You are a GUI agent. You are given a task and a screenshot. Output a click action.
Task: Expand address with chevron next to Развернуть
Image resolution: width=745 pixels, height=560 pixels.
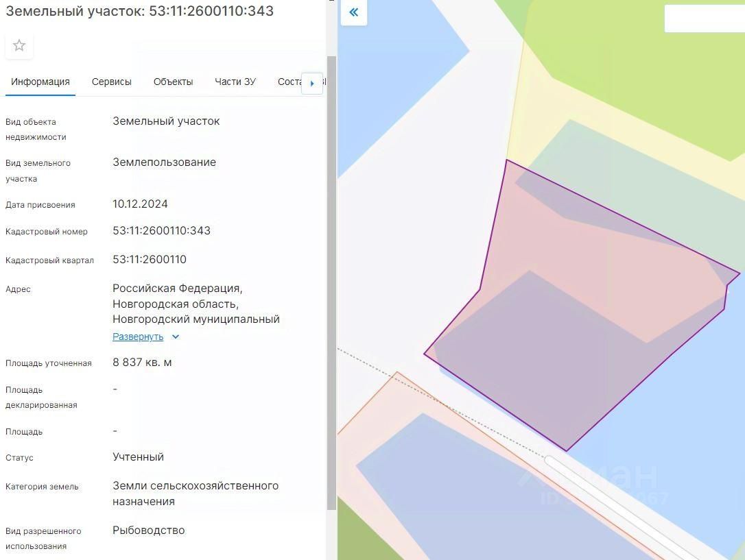tap(176, 337)
